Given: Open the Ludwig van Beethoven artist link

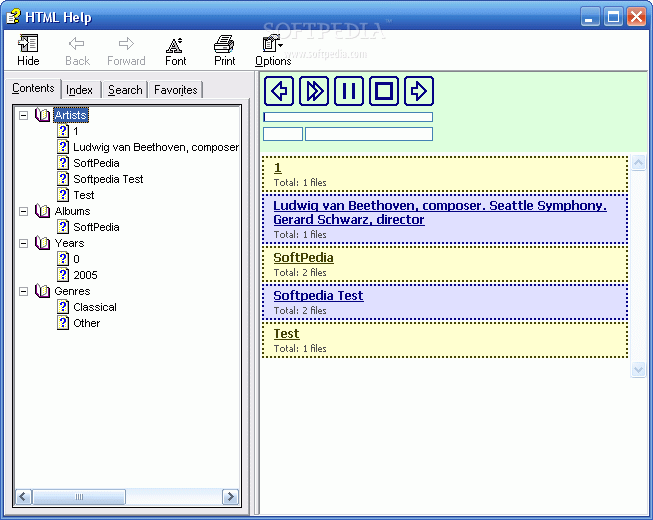Looking at the screenshot, I should point(440,213).
